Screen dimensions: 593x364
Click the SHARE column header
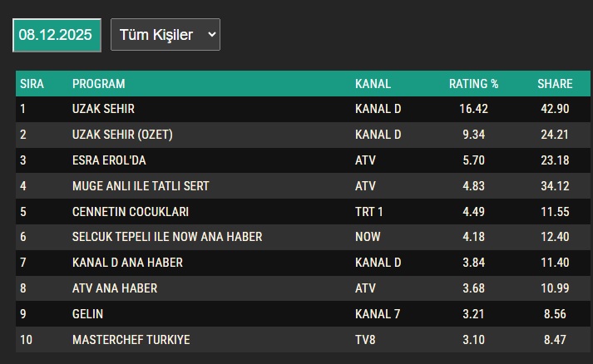(x=555, y=84)
